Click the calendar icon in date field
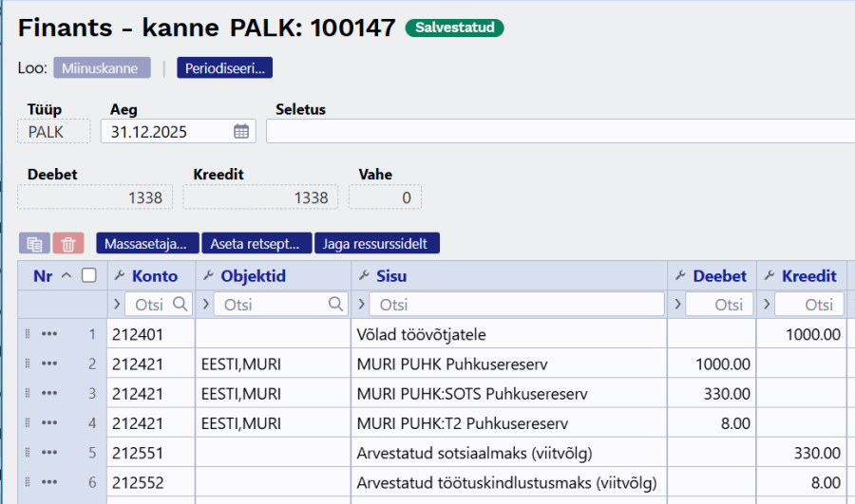855x504 pixels. 241,132
